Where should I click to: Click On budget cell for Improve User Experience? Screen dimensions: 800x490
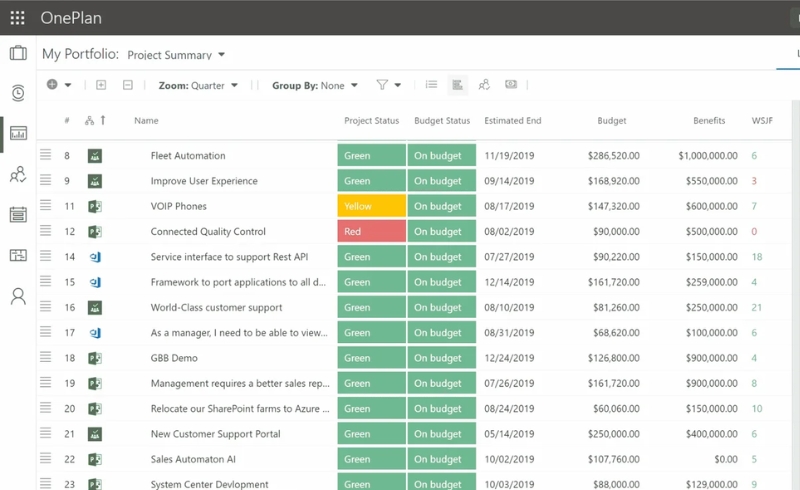(x=442, y=181)
